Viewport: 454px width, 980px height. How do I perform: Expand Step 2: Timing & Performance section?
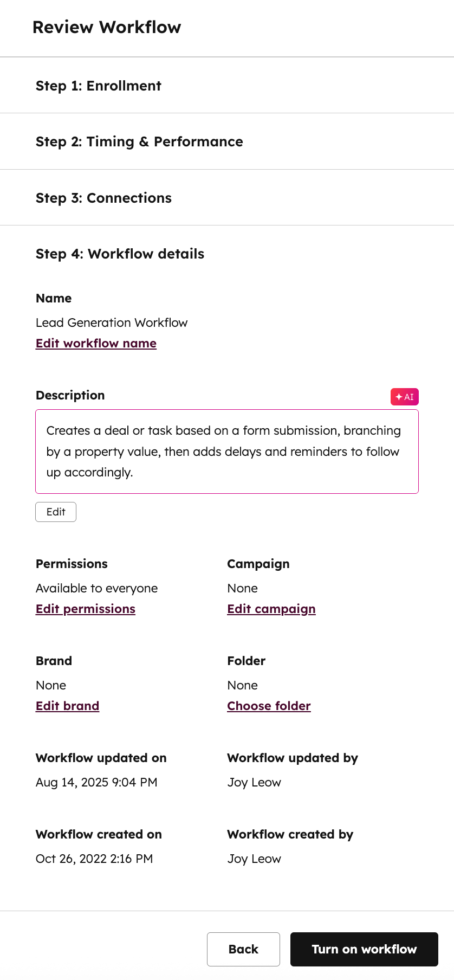point(139,141)
